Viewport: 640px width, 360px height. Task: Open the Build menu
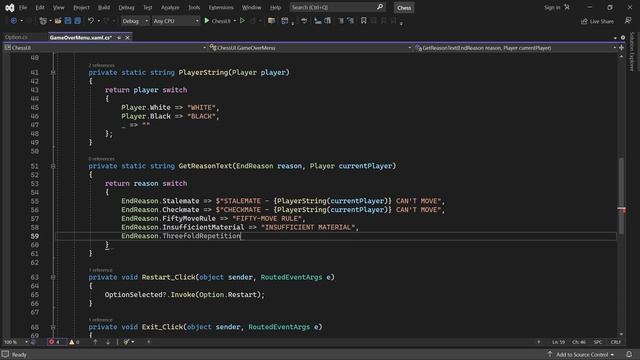[104, 7]
